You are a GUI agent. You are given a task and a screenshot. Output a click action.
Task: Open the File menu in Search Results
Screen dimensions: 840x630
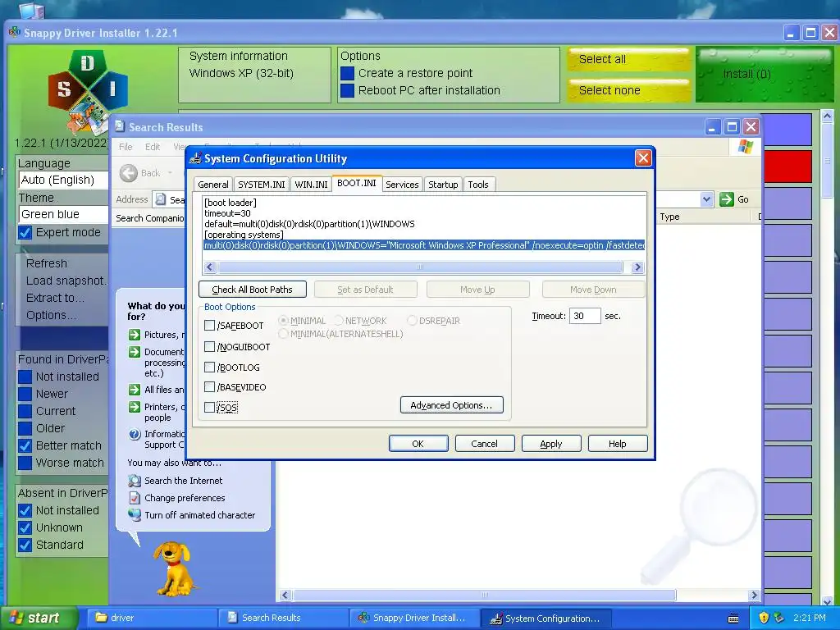point(126,147)
